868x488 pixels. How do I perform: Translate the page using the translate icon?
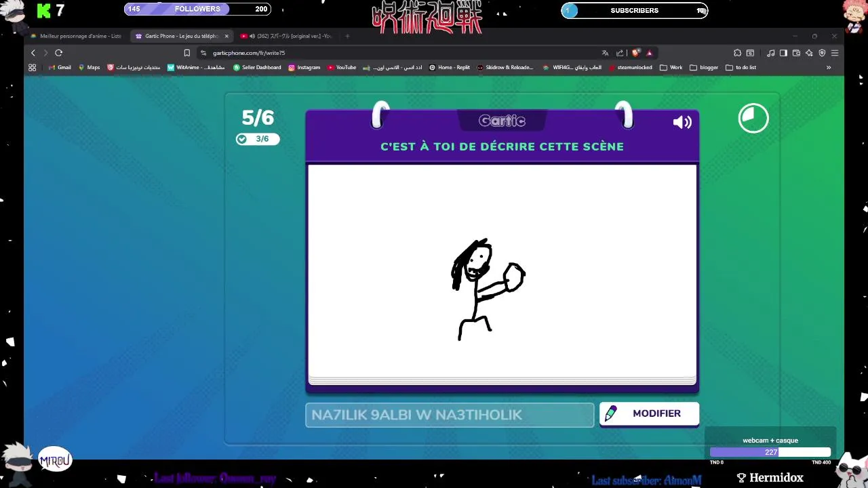click(x=605, y=53)
